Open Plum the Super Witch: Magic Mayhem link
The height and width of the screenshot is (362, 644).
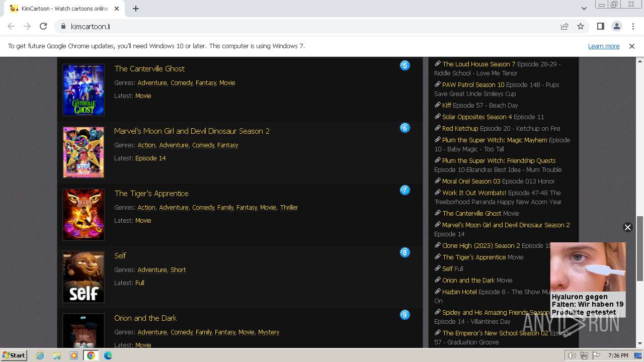[495, 140]
